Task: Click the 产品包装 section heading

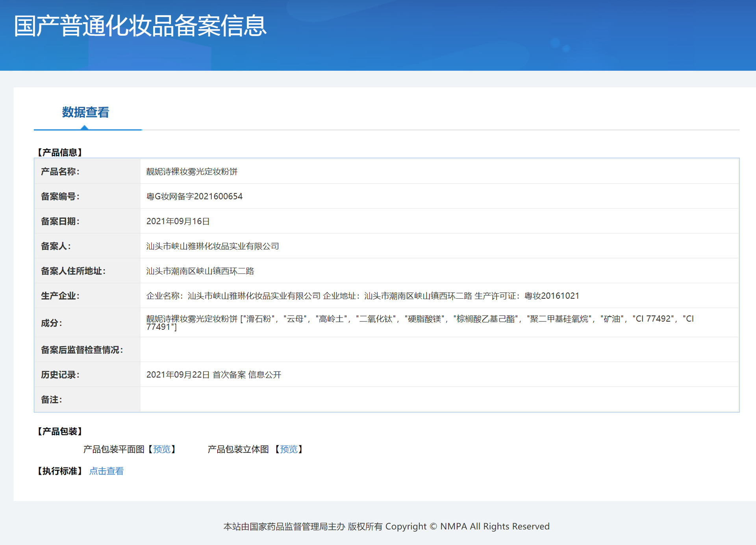Action: 60,431
